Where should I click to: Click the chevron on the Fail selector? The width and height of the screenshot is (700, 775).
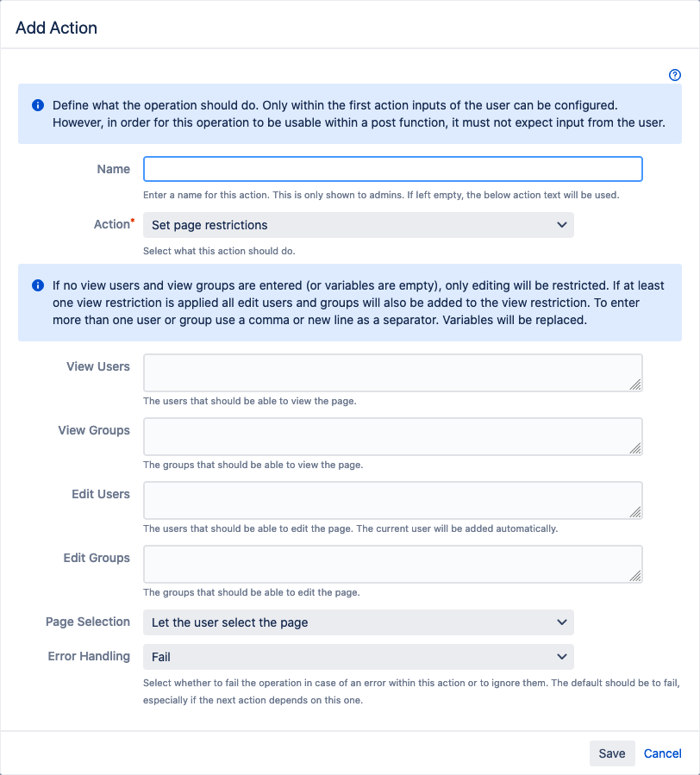click(562, 656)
